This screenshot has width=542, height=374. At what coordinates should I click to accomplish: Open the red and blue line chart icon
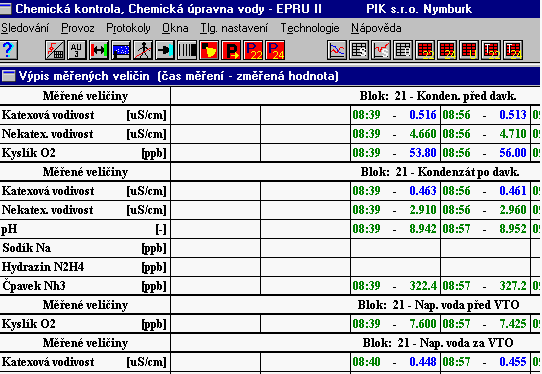click(337, 50)
